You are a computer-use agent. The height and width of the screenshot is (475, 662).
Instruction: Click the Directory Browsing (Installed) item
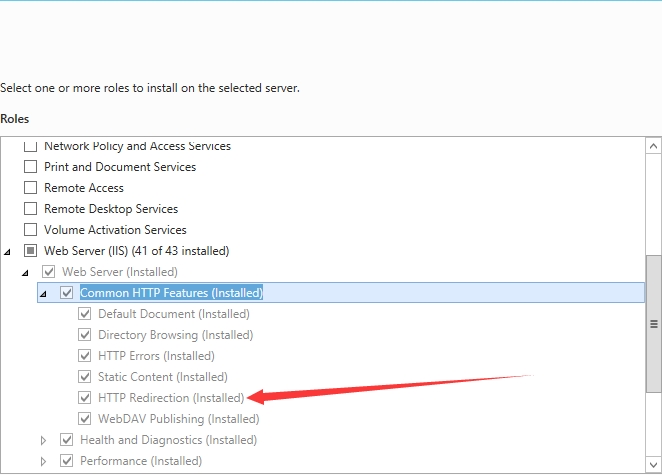pos(176,335)
